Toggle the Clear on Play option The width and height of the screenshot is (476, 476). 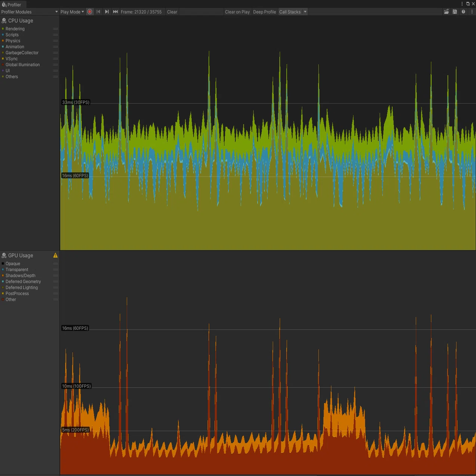[x=237, y=12]
